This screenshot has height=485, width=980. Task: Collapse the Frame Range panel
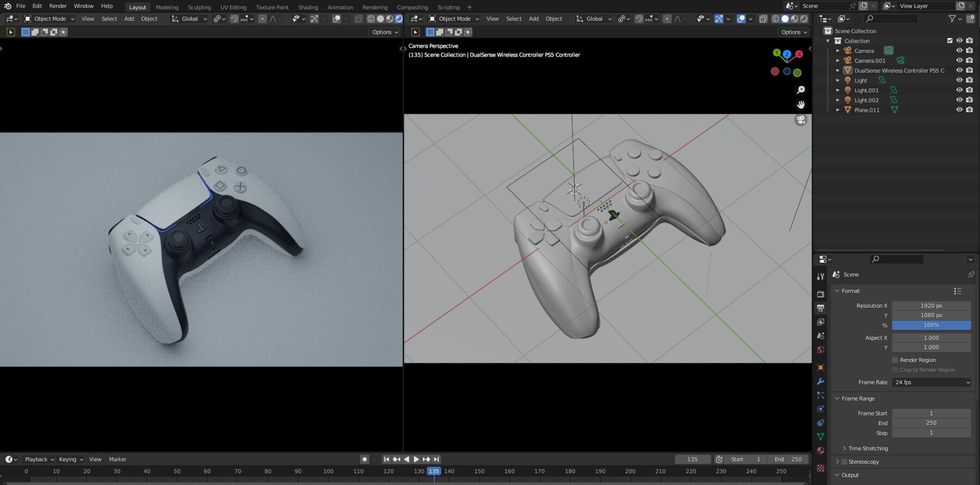coord(857,399)
